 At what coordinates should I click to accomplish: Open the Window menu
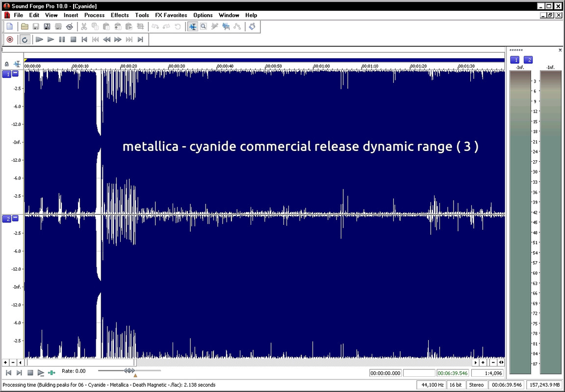(x=229, y=15)
